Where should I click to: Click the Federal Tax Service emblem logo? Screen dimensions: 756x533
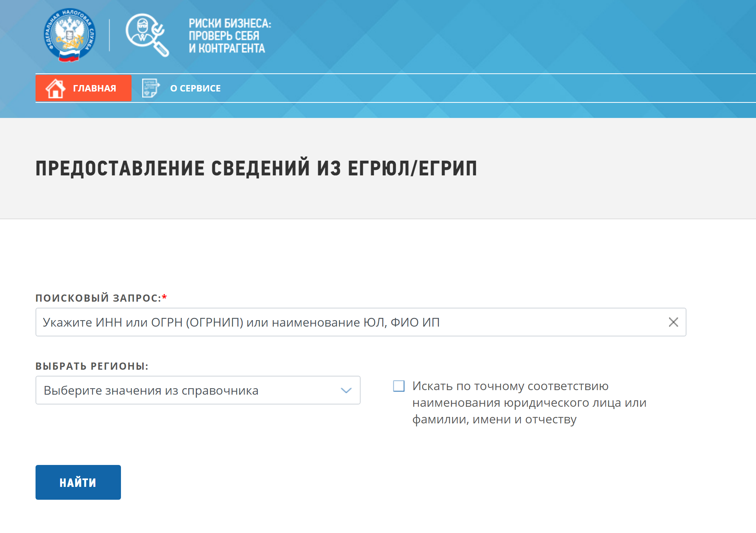pos(70,35)
